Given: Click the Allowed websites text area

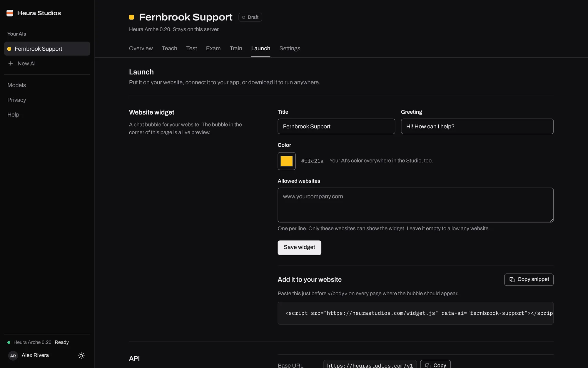Looking at the screenshot, I should point(415,205).
